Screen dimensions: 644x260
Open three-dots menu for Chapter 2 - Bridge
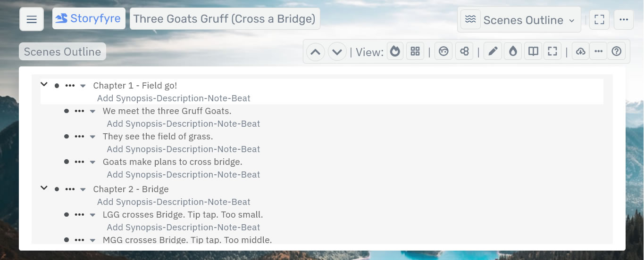pos(70,189)
